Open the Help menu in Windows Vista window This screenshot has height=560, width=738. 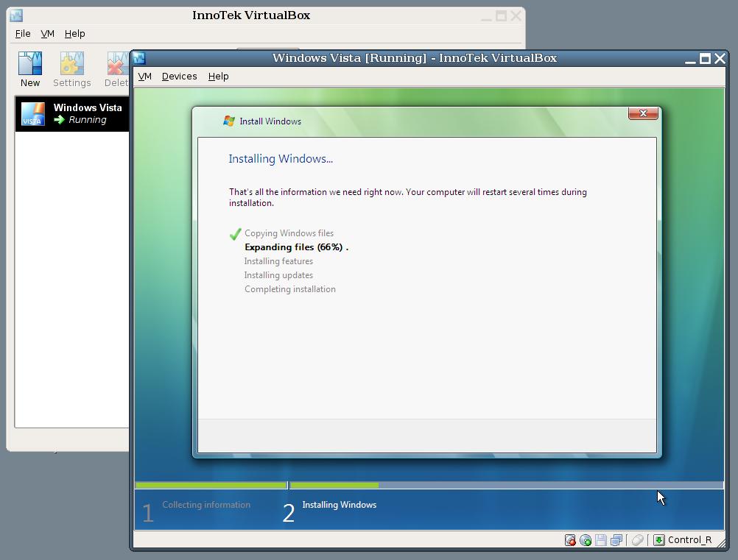pos(219,77)
